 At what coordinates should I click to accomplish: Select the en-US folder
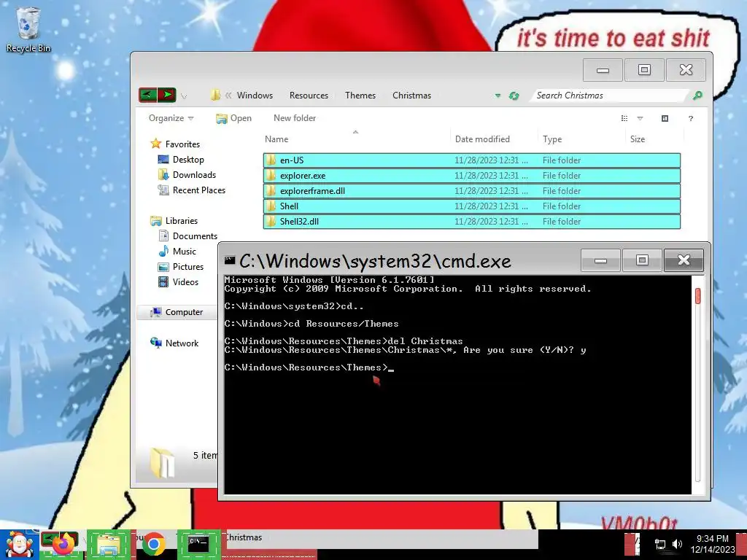(472, 160)
